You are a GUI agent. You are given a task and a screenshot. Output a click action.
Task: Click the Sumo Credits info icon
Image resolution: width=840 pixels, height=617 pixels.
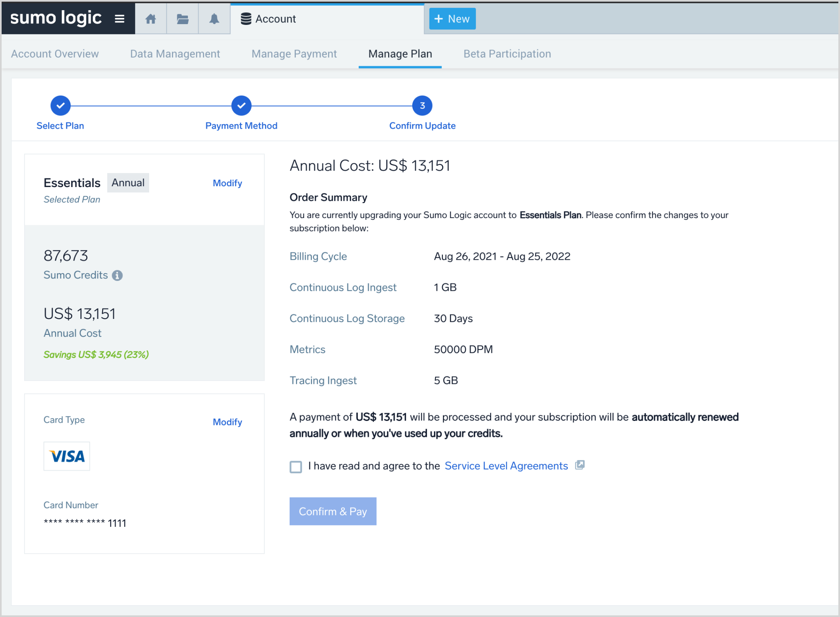click(117, 276)
